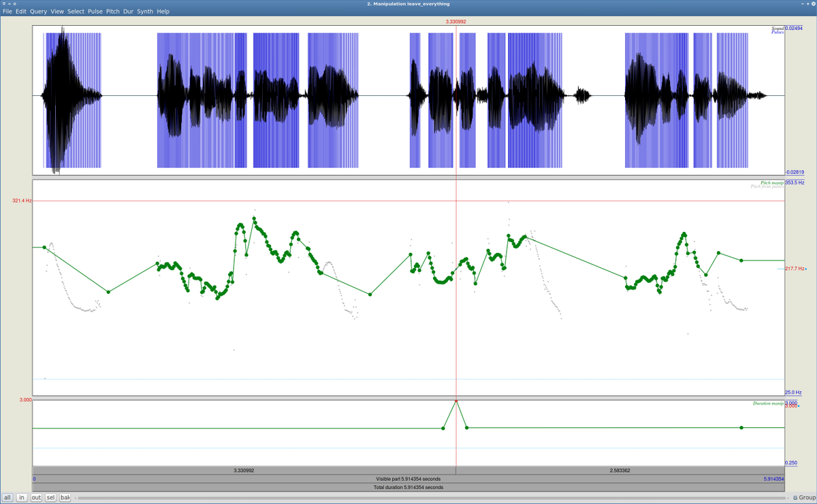Viewport: 817px width, 504px height.
Task: Open the File menu
Action: (x=7, y=12)
